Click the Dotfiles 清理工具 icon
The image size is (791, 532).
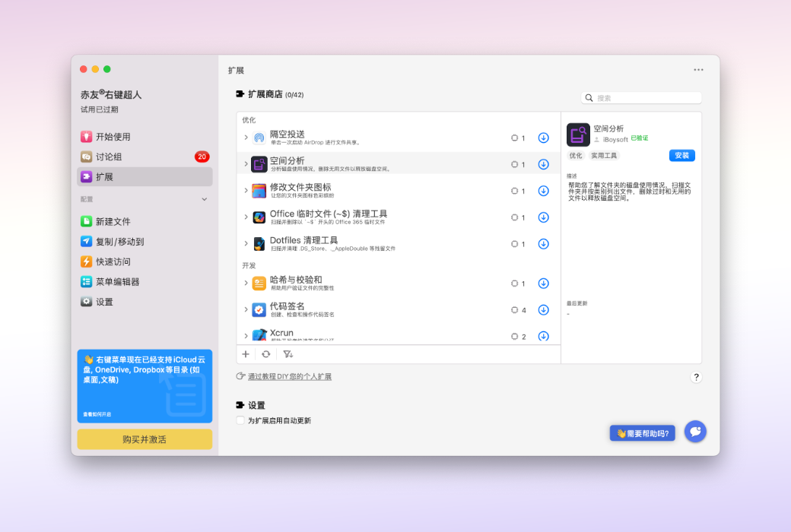click(x=259, y=244)
